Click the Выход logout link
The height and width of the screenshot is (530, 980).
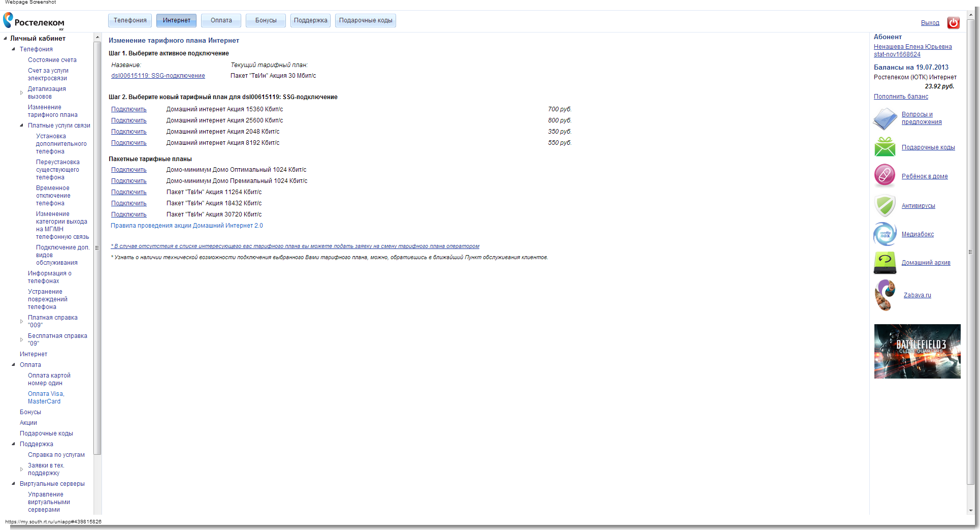[x=930, y=23]
